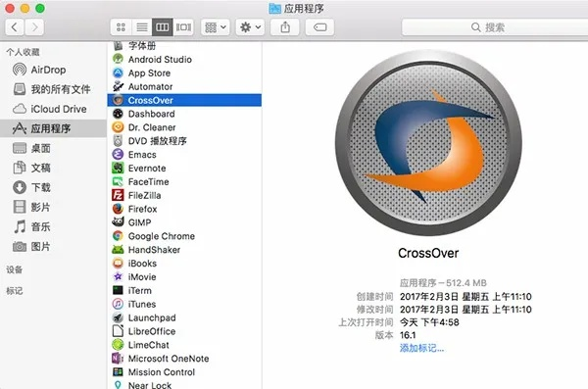
Task: Select iTerm in the app list
Action: [184, 290]
